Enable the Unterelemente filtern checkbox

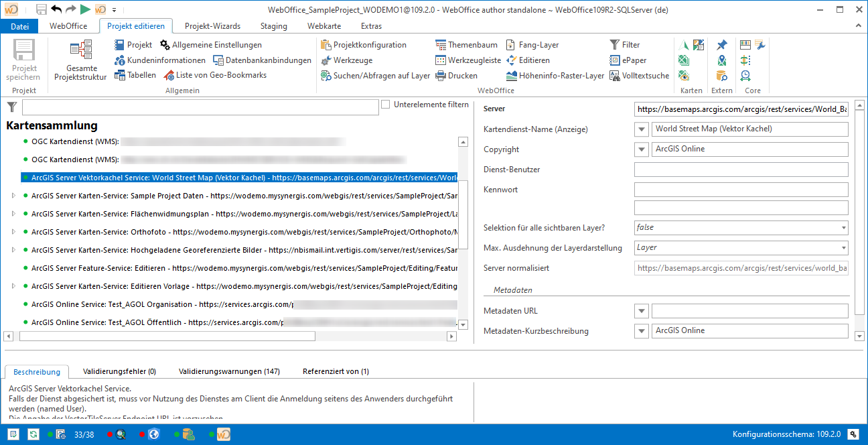[385, 104]
